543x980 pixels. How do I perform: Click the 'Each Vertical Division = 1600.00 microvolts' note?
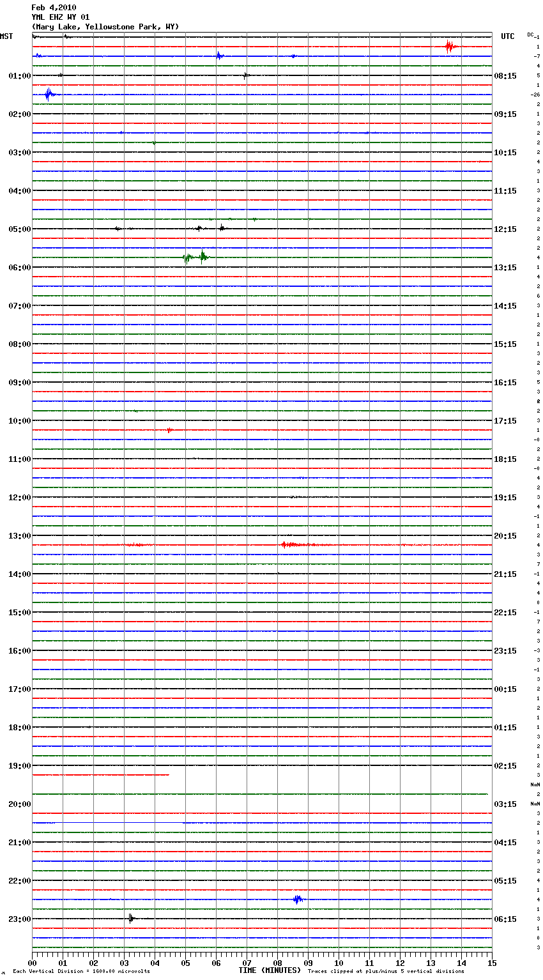click(81, 972)
